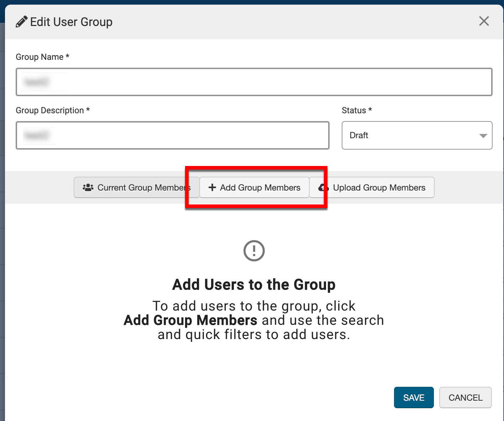Close the Edit User Group dialog
Screen dimensions: 504x421
484,21
